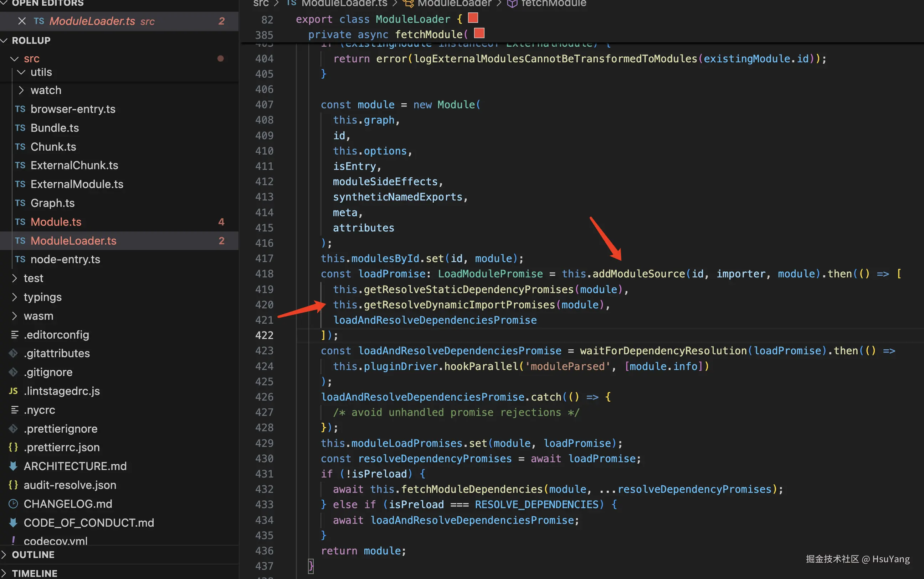Open Bundle.ts from the explorer
The height and width of the screenshot is (579, 924).
[x=55, y=128]
